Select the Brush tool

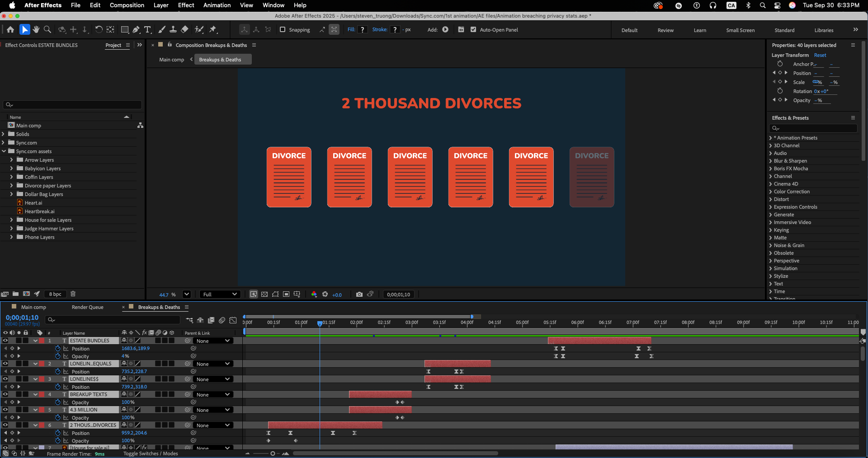tap(161, 30)
